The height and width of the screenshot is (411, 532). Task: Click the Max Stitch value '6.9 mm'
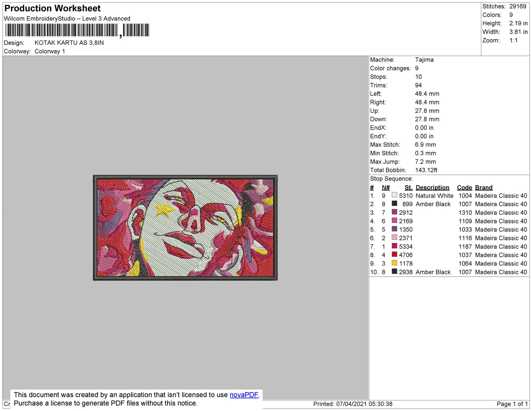click(425, 145)
